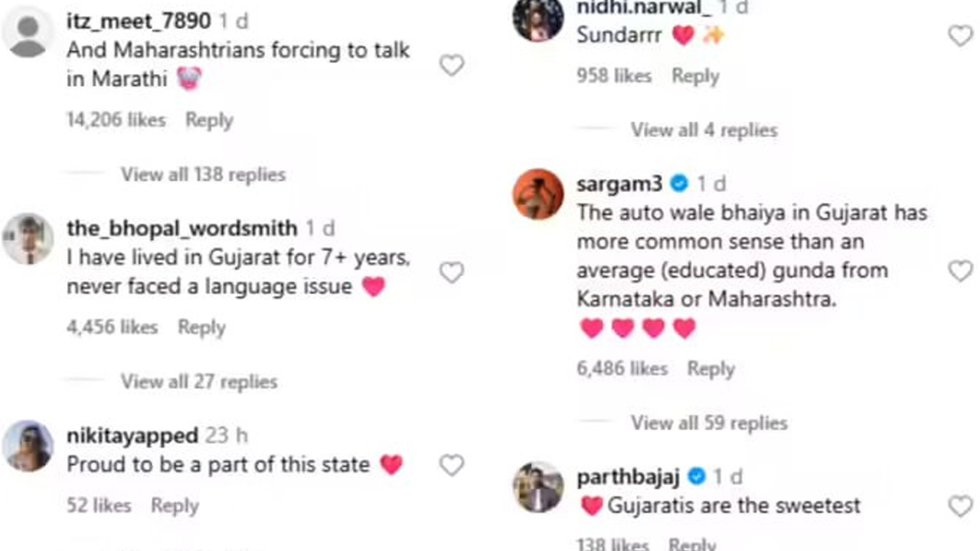
Task: Show all 59 replies under sargam3
Action: 709,422
